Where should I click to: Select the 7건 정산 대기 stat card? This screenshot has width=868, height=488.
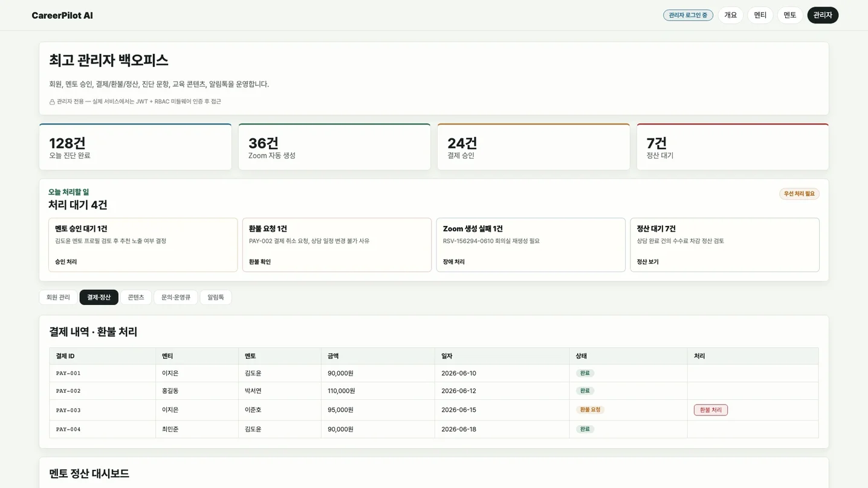click(733, 147)
